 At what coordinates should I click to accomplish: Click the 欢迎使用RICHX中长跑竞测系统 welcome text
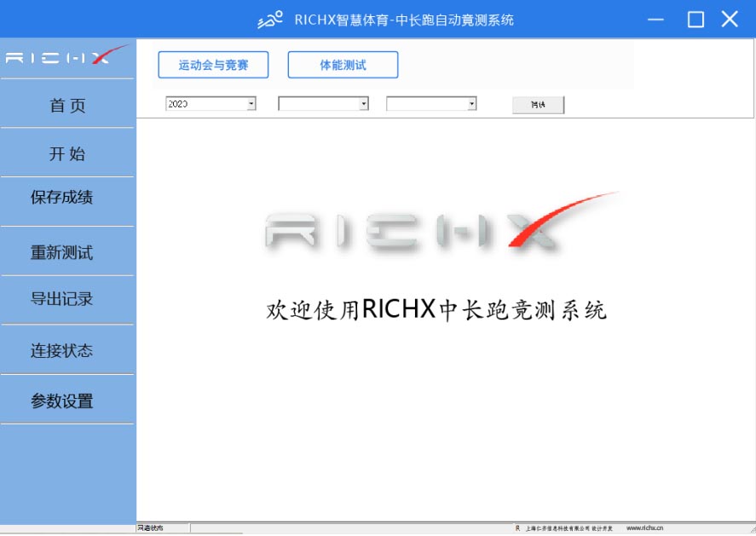pyautogui.click(x=436, y=309)
